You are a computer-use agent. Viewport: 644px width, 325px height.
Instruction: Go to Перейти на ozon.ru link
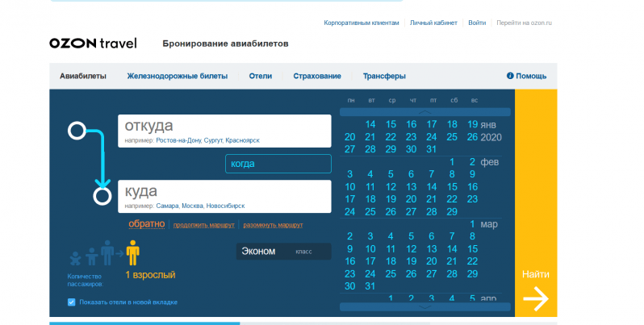click(x=524, y=23)
